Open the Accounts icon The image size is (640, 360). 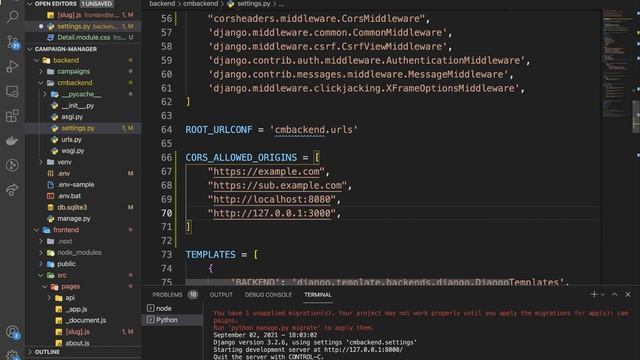coord(13,332)
